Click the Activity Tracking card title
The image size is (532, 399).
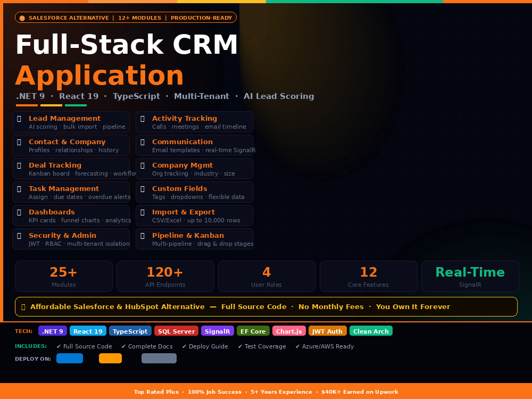tap(185, 119)
